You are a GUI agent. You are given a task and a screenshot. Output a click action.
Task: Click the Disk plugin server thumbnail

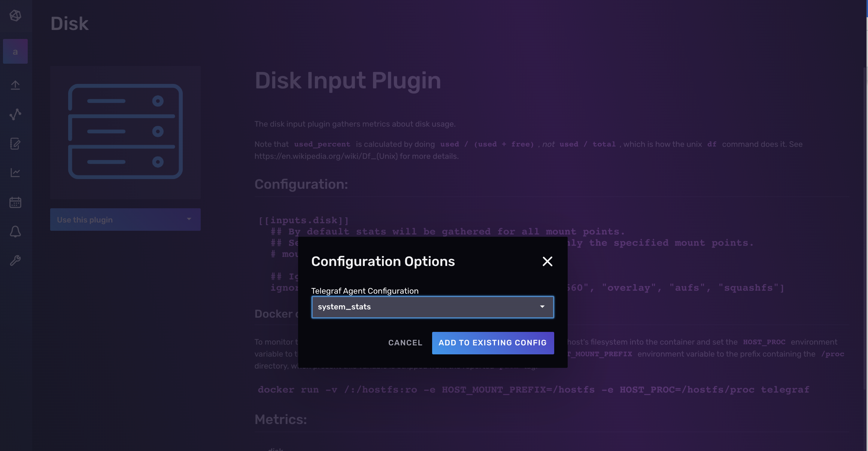click(125, 132)
